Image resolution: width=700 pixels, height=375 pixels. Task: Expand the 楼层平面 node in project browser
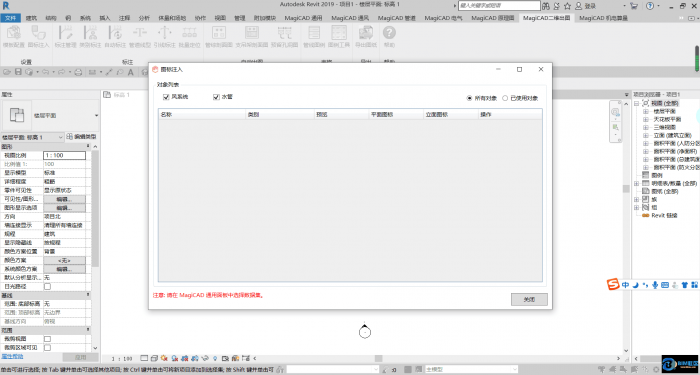click(646, 111)
